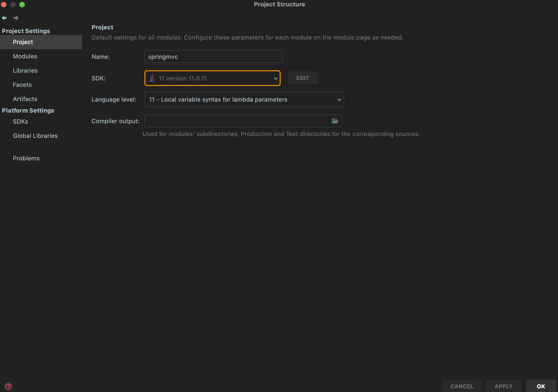The image size is (558, 392).
Task: Click the Java SDK cup icon
Action: coord(152,78)
